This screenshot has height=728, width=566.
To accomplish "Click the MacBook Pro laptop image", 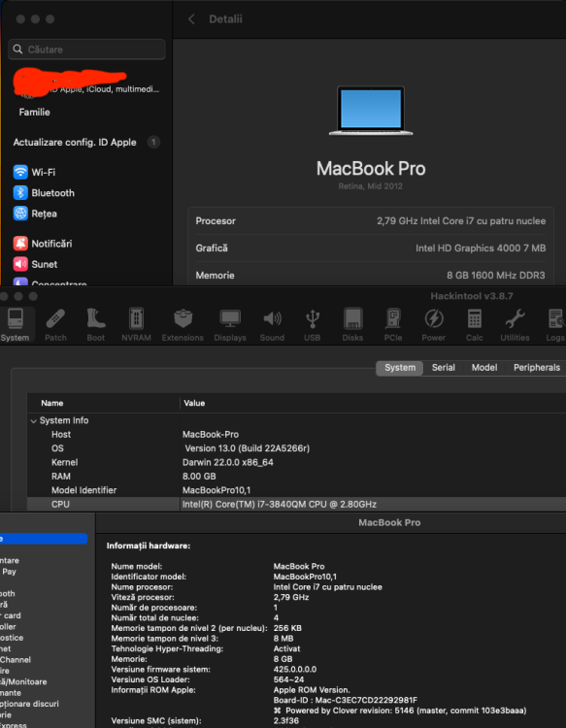I will point(371,111).
